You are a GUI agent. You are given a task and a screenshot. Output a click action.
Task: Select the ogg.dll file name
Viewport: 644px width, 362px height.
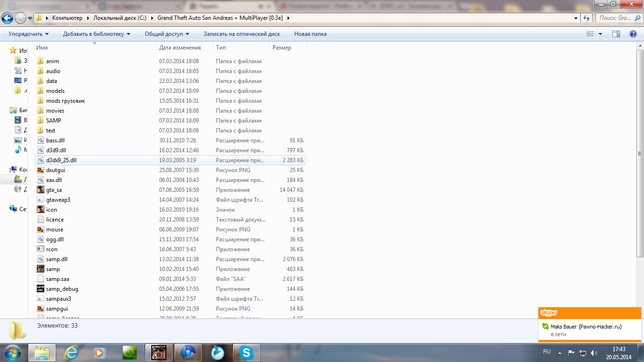[x=55, y=239]
